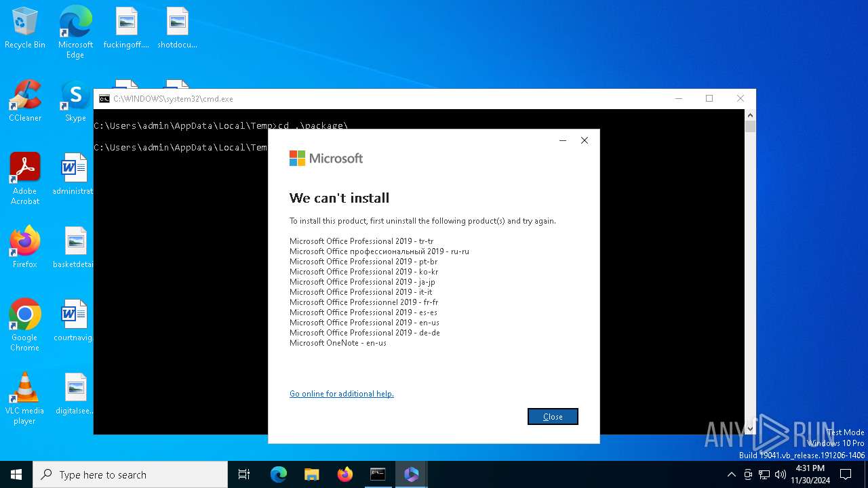868x488 pixels.
Task: Close the installer dialog with the X
Action: [x=585, y=140]
